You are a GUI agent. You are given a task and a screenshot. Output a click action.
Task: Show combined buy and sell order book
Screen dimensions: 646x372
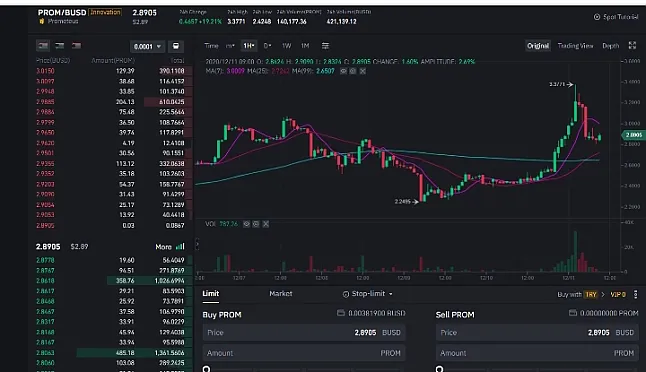point(43,46)
